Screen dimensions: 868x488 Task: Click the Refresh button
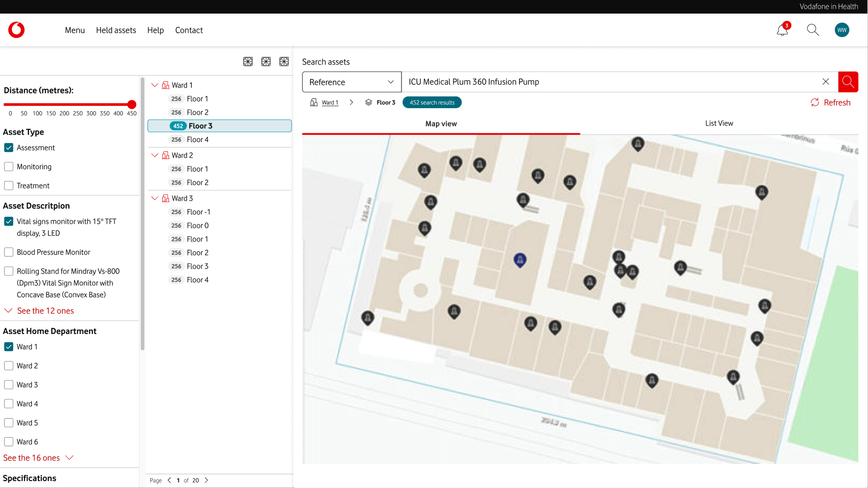(831, 102)
